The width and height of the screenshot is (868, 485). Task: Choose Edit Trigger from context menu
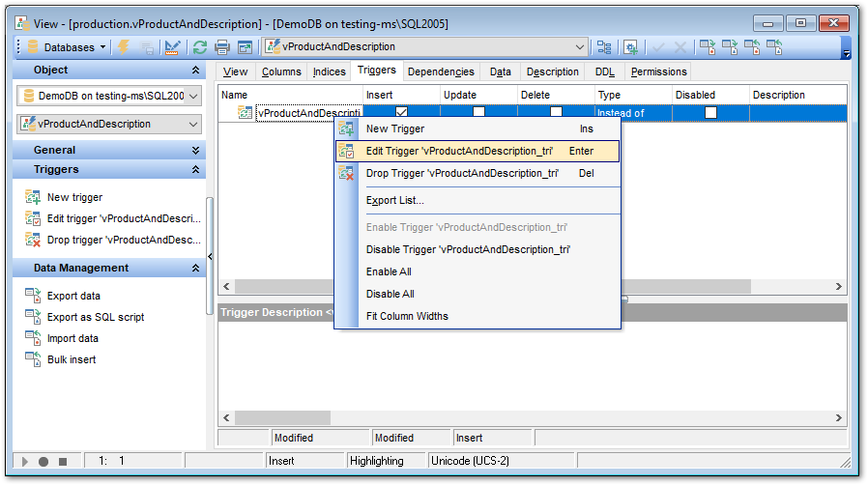tap(477, 151)
